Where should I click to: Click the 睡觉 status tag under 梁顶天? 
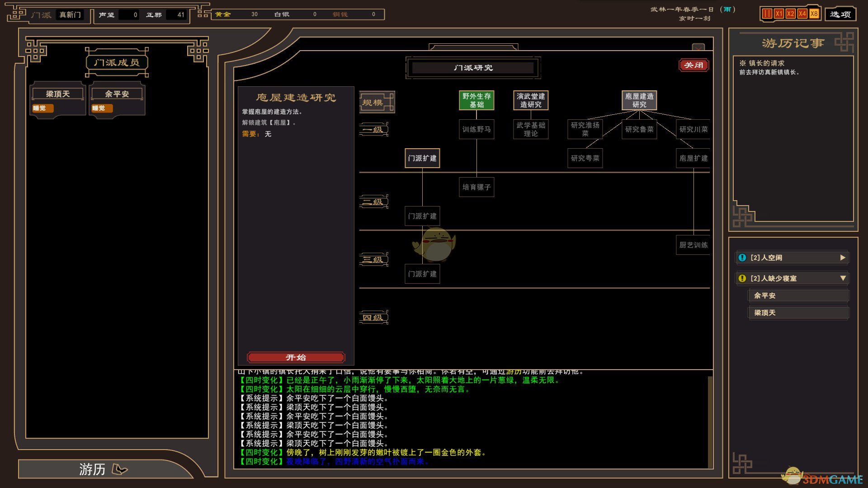click(43, 108)
